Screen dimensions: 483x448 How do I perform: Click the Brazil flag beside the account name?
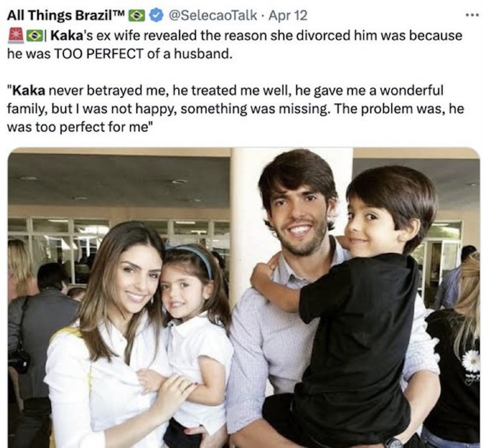click(136, 16)
